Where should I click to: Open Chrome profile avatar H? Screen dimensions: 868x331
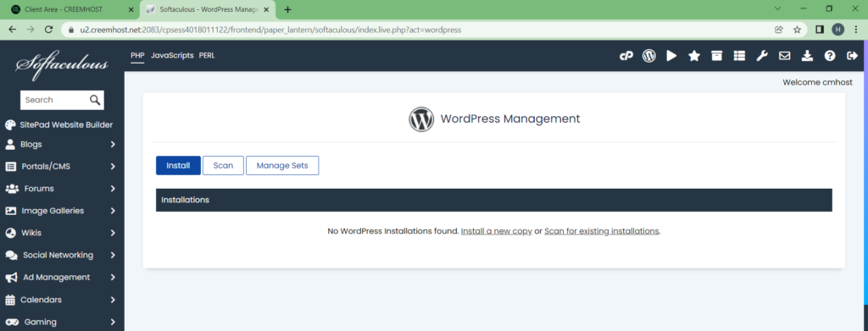point(838,30)
